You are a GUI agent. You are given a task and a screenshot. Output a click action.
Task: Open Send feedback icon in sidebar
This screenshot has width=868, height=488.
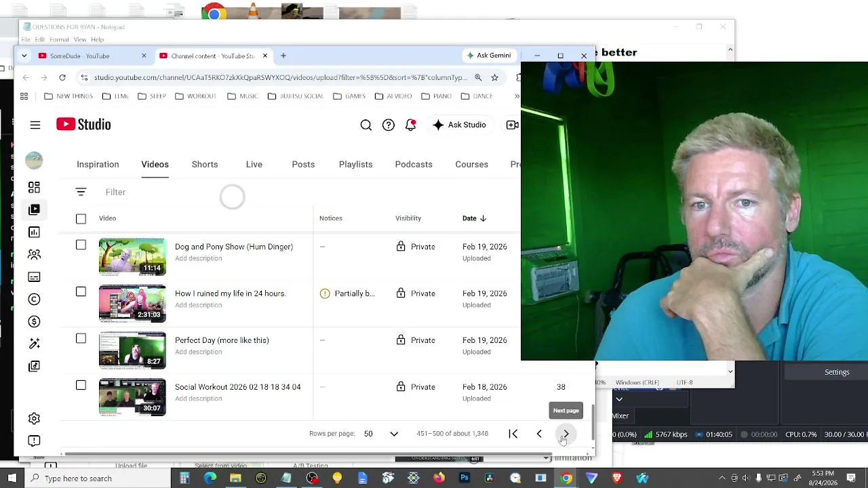tap(34, 441)
